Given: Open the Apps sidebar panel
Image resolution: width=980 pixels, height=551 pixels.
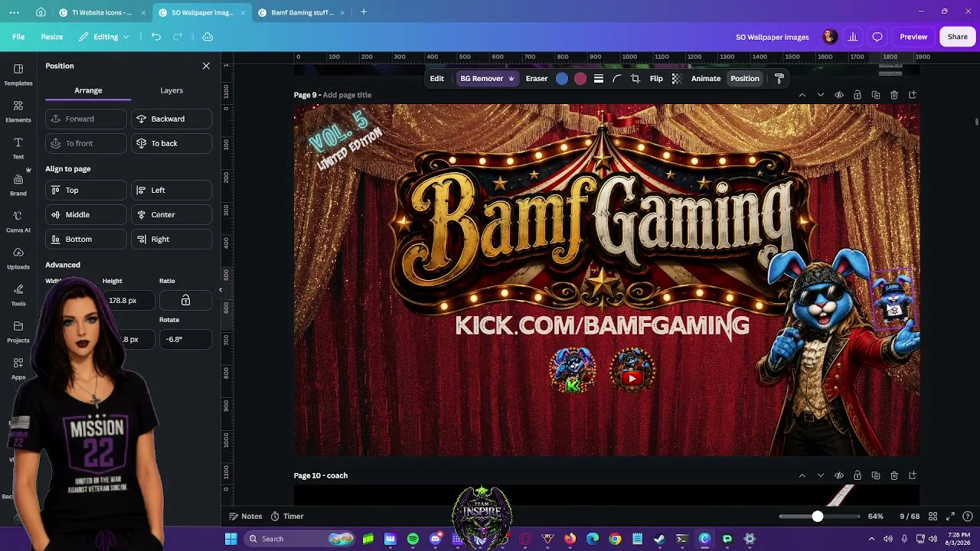Looking at the screenshot, I should pyautogui.click(x=18, y=368).
